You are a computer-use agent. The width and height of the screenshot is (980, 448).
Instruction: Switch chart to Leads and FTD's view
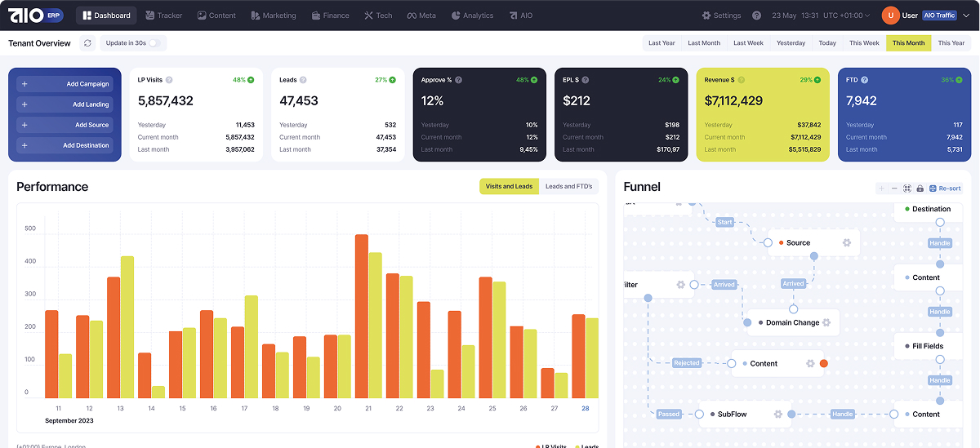[568, 187]
